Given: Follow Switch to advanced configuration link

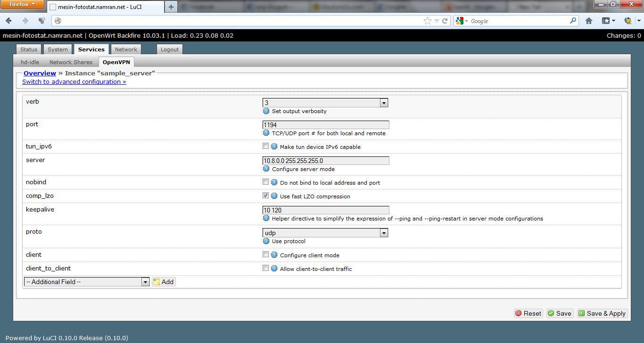Looking at the screenshot, I should tap(74, 82).
